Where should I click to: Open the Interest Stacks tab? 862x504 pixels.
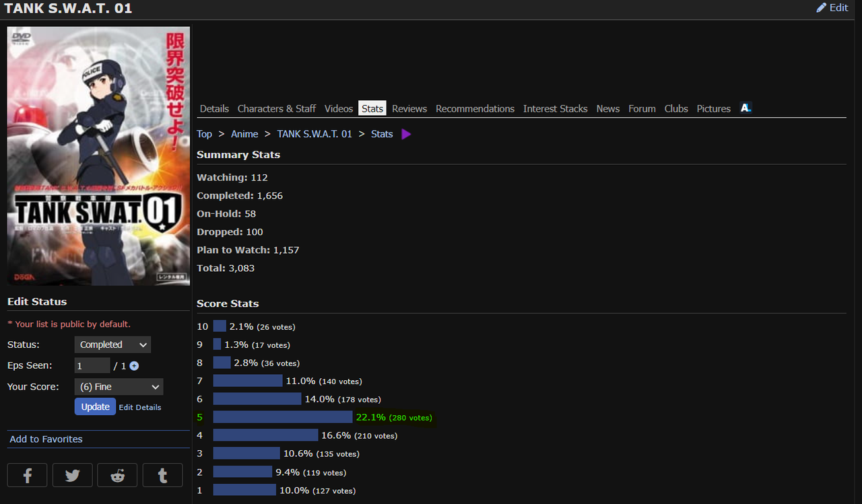[x=556, y=108]
